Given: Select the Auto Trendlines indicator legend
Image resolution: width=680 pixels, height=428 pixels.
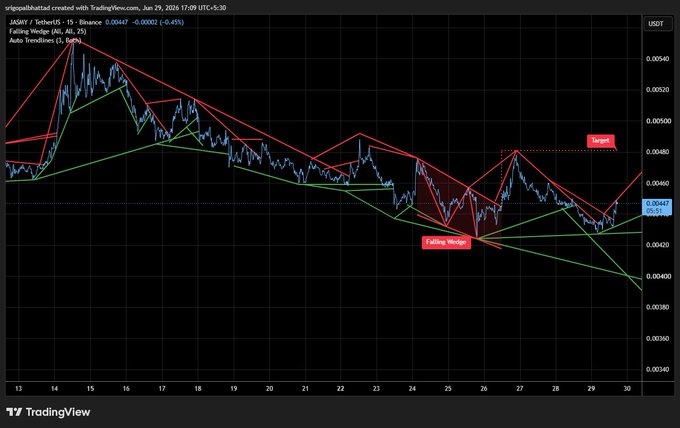Looking at the screenshot, I should [45, 40].
